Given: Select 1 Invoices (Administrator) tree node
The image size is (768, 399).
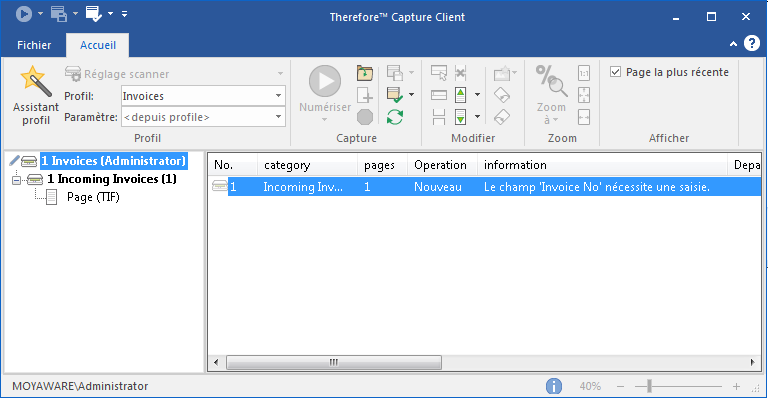Looking at the screenshot, I should [x=114, y=161].
